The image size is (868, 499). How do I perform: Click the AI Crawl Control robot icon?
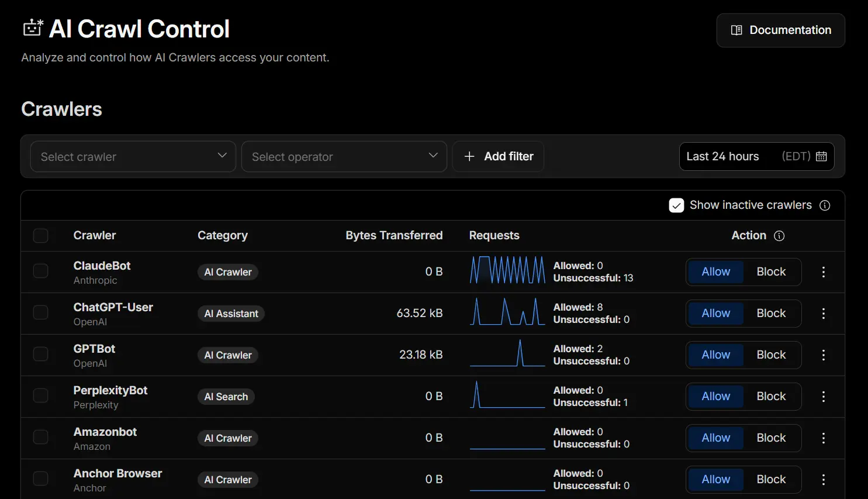(x=33, y=28)
